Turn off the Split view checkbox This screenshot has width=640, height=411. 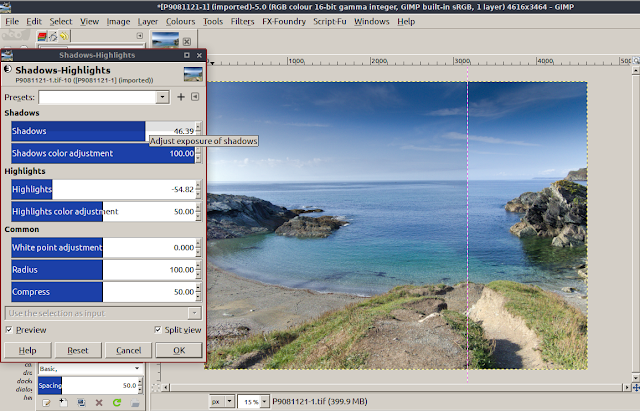pyautogui.click(x=158, y=329)
